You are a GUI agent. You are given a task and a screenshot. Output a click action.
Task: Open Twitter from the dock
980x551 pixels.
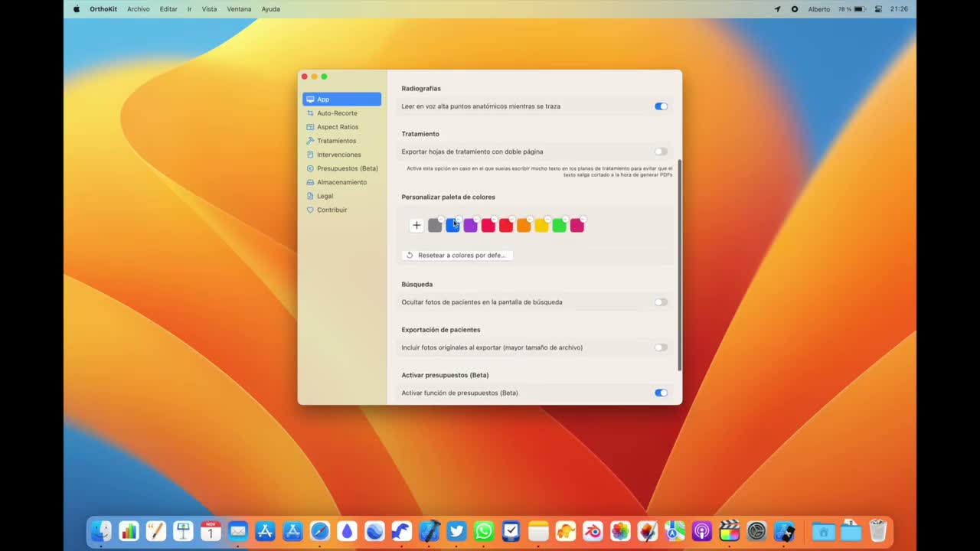tap(456, 530)
